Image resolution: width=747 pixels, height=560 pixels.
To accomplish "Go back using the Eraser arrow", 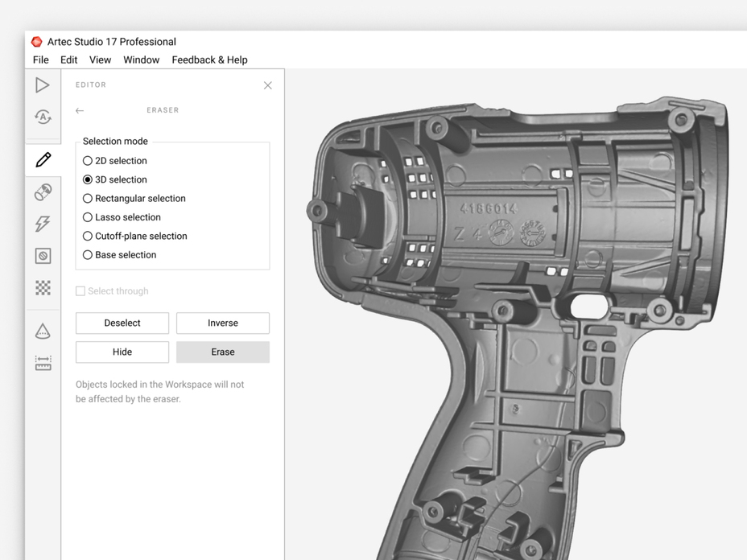I will (80, 110).
